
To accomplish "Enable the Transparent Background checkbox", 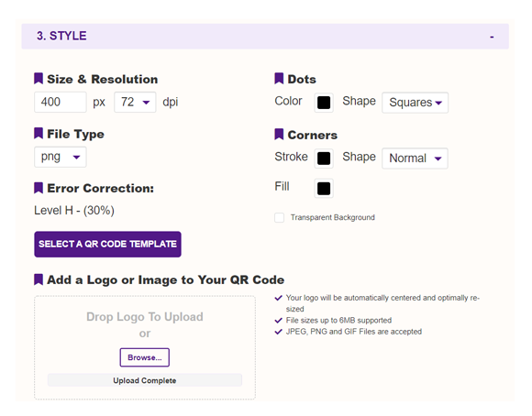I will pyautogui.click(x=279, y=218).
